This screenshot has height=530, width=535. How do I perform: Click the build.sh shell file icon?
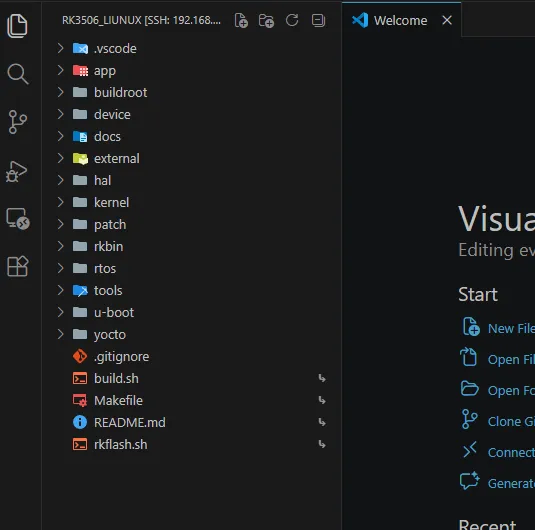[80, 378]
